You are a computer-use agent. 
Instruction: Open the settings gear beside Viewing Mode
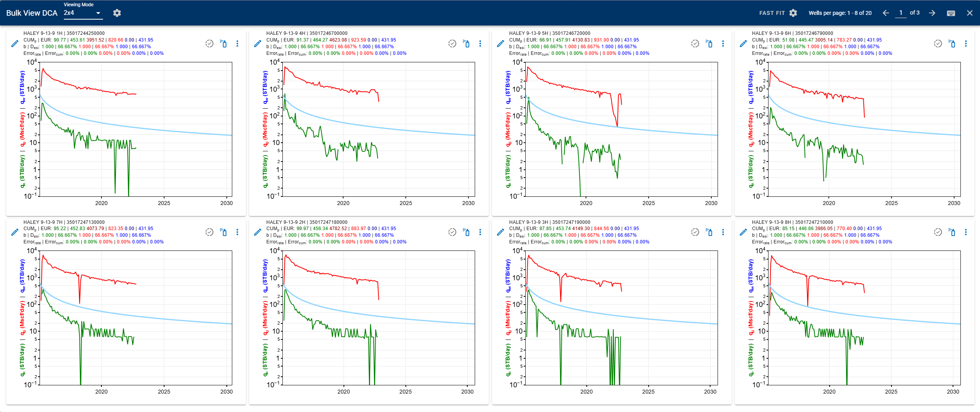(117, 13)
